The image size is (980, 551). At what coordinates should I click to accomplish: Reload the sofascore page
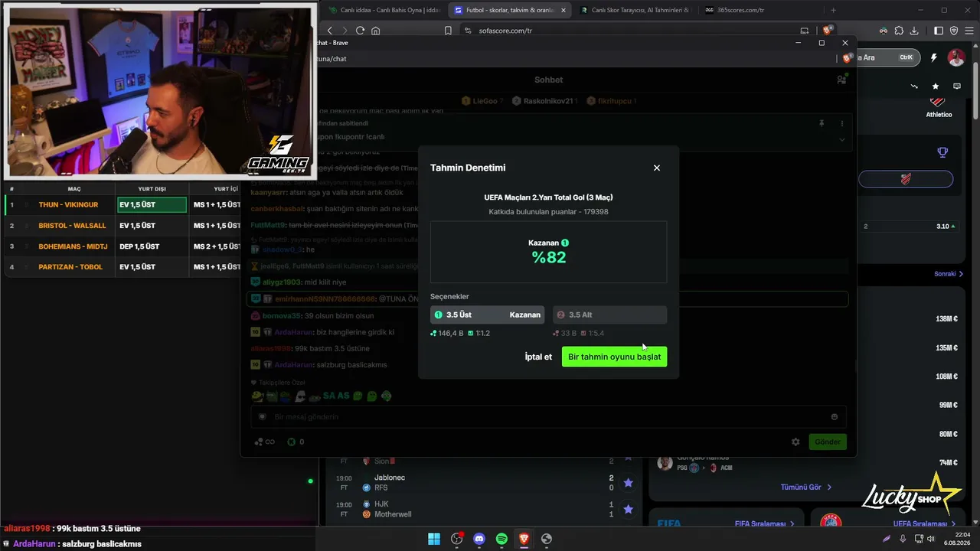coord(360,31)
